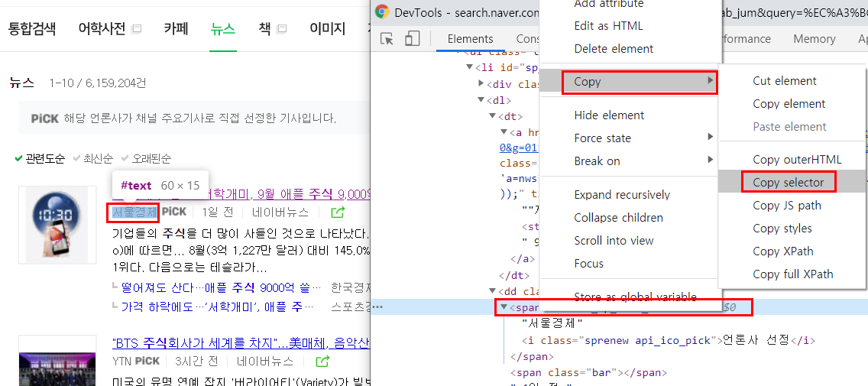Open the 뉴스 tab

[x=223, y=29]
